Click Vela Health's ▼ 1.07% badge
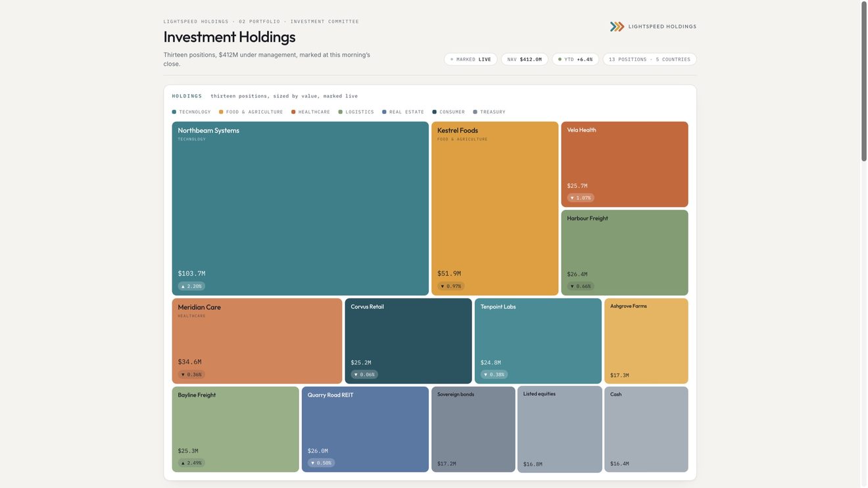The height and width of the screenshot is (488, 868). point(581,198)
